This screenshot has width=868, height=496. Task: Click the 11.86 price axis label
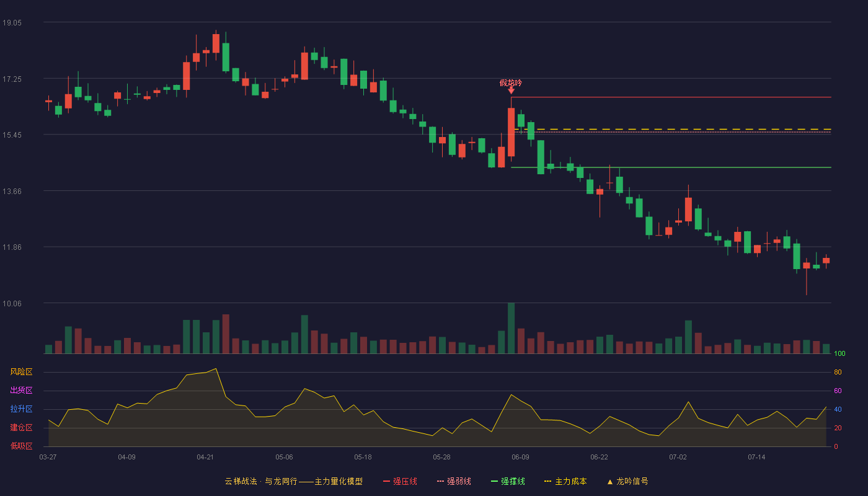[x=12, y=247]
